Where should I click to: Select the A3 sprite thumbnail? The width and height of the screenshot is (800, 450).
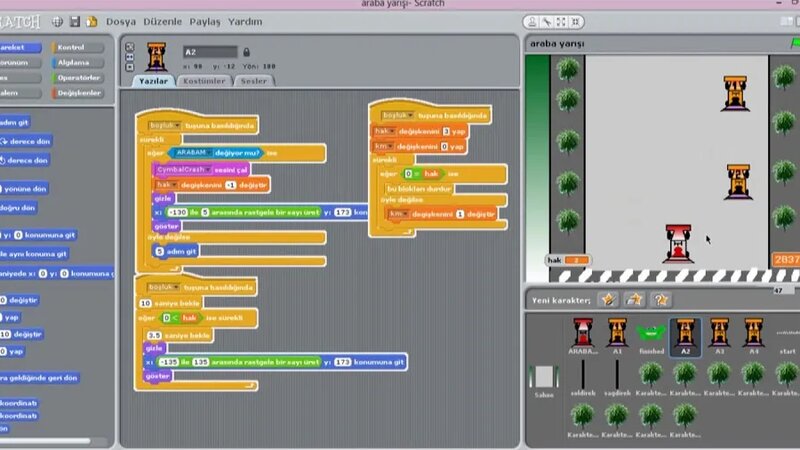click(x=719, y=336)
